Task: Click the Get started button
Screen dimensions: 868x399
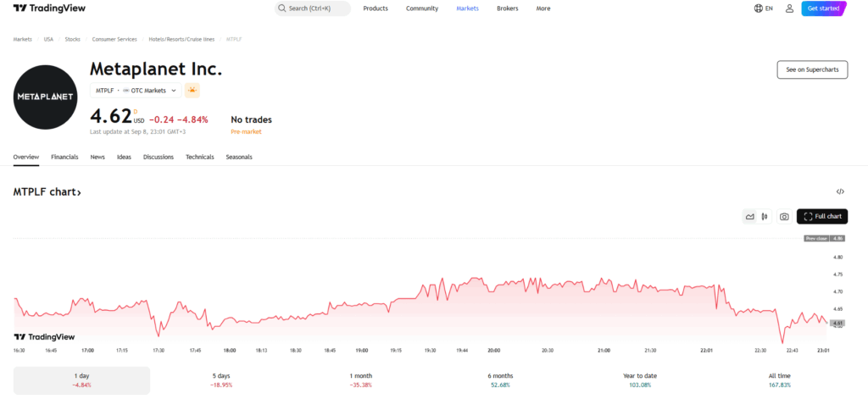Action: 823,8
